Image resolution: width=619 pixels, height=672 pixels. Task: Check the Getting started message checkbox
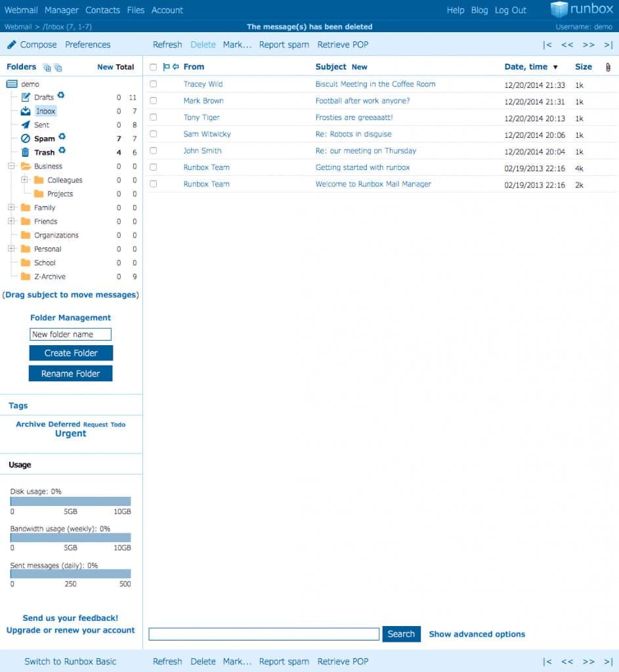pos(153,167)
